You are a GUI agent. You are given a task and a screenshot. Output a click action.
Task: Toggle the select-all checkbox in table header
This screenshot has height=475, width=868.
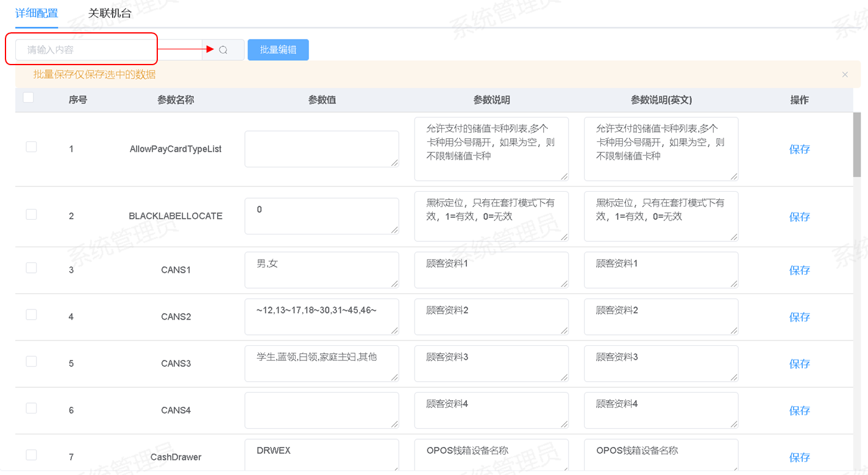(28, 97)
